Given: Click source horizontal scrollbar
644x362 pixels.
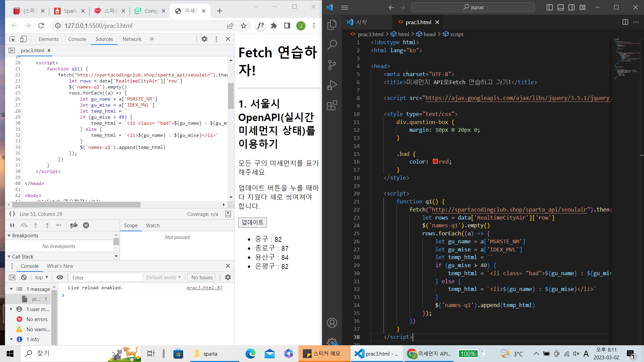Looking at the screenshot, I should click(76, 204).
